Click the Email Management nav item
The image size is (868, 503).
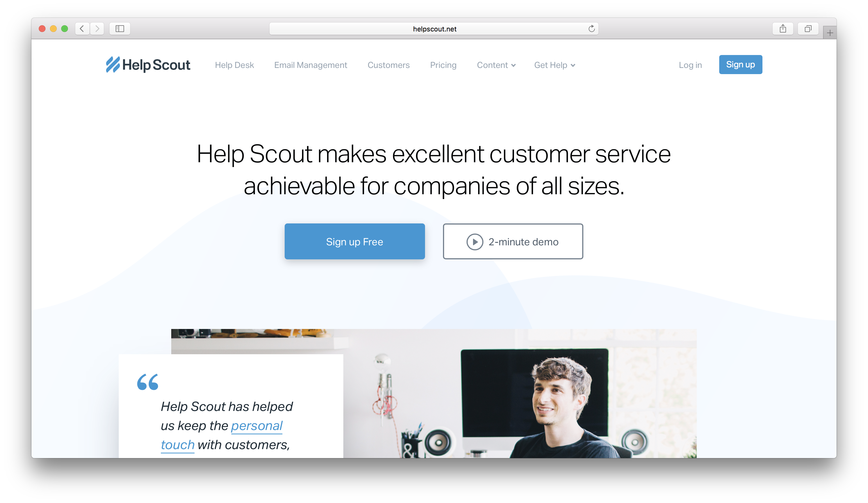(x=310, y=65)
